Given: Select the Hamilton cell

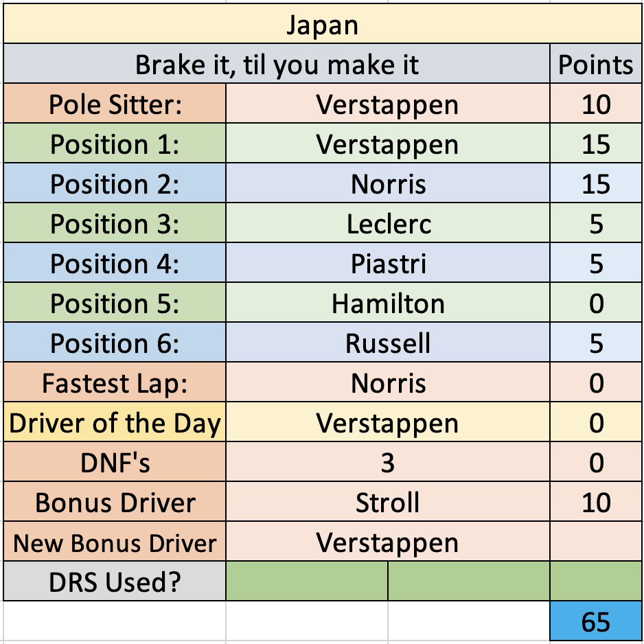Looking at the screenshot, I should point(388,302).
